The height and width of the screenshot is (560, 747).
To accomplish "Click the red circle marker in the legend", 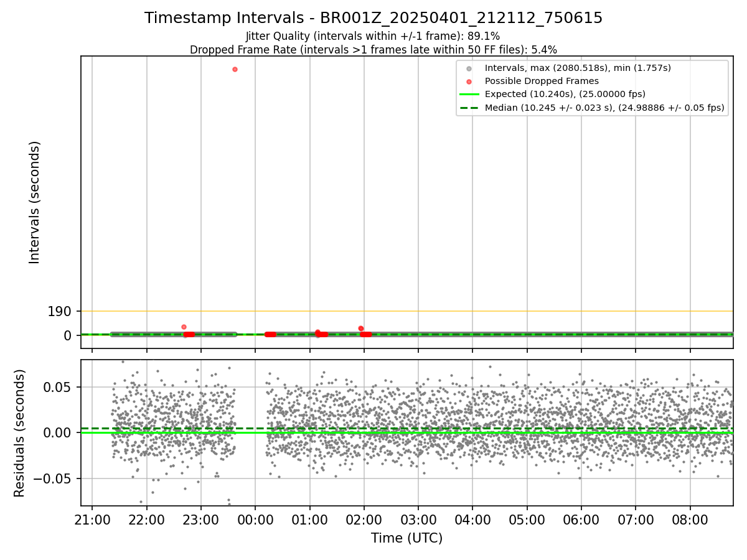I will pyautogui.click(x=469, y=82).
